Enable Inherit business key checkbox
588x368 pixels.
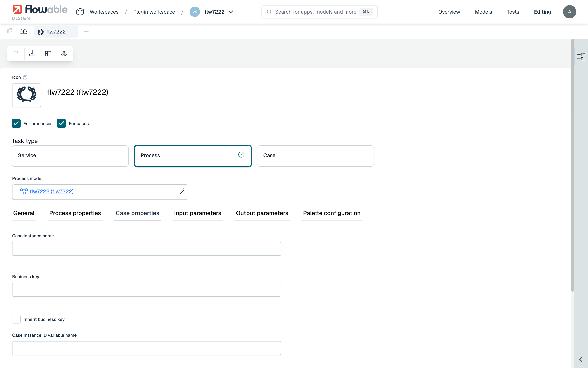pyautogui.click(x=16, y=319)
